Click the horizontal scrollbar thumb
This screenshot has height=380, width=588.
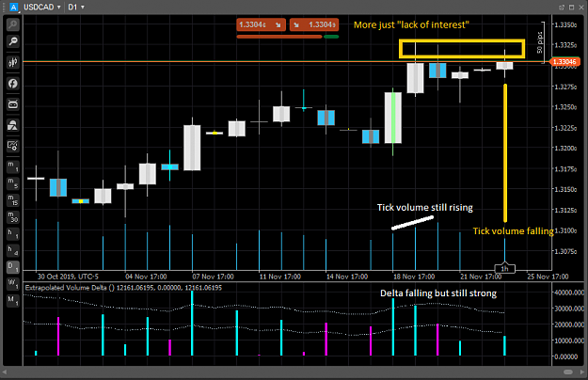(x=568, y=372)
